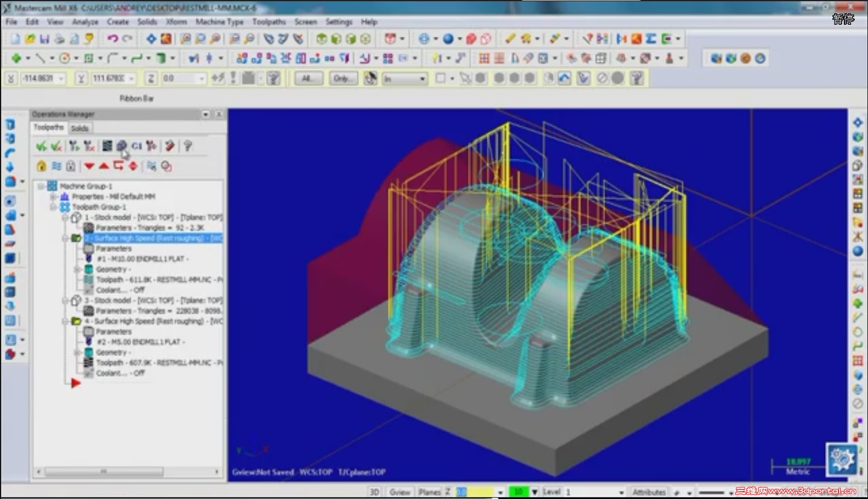Click the red insert arrow in the tree
868x499 pixels.
(76, 383)
